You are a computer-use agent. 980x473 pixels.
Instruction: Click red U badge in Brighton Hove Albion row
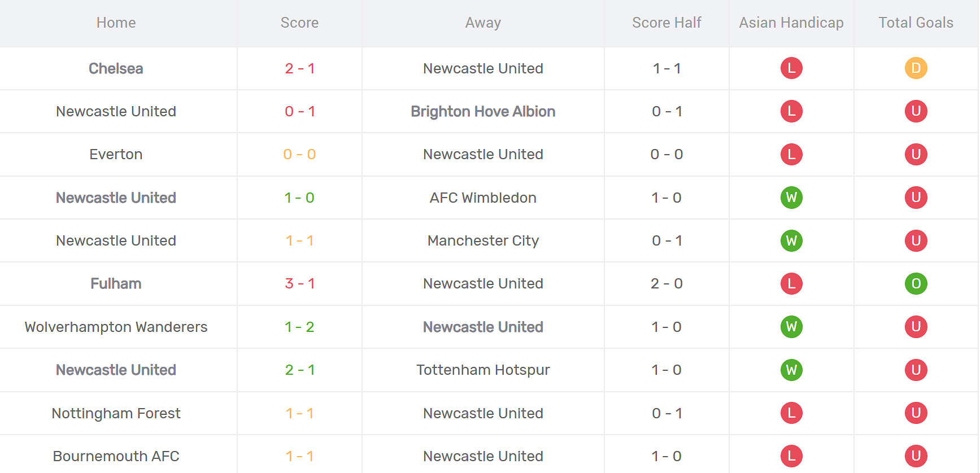click(x=916, y=111)
